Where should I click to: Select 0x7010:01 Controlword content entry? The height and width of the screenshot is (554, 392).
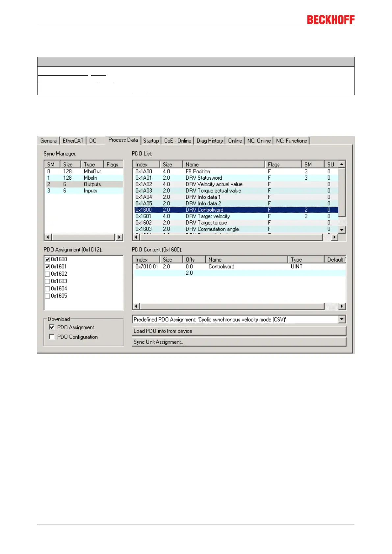pos(239,267)
